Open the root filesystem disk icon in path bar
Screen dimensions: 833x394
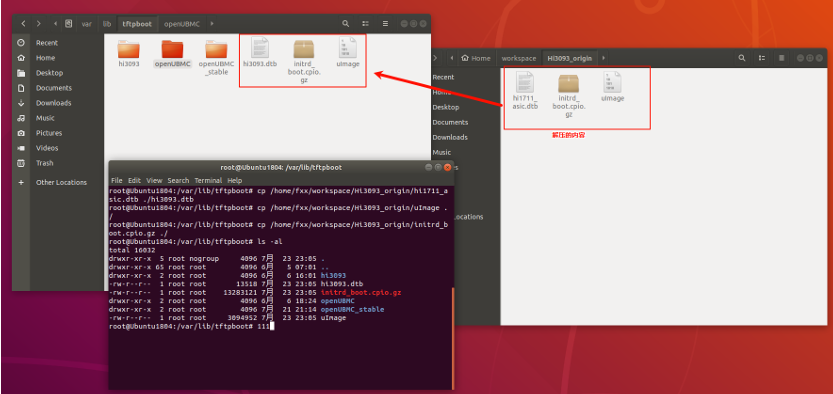point(69,24)
